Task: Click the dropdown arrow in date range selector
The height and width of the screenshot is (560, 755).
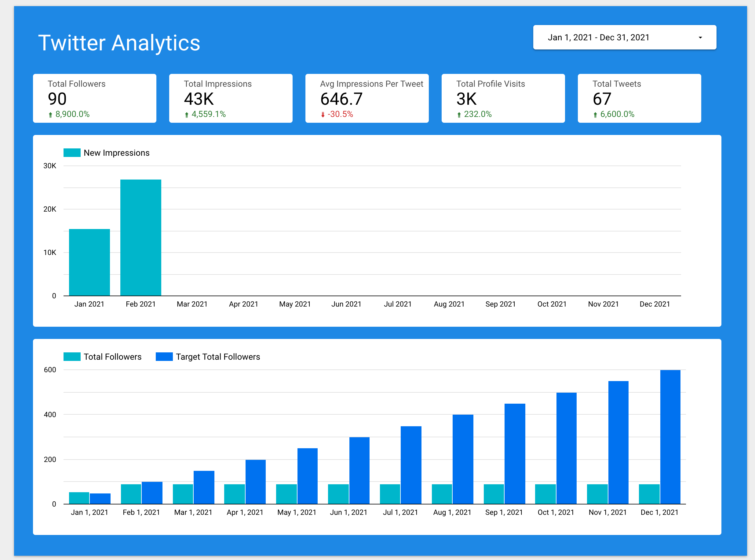Action: (700, 38)
